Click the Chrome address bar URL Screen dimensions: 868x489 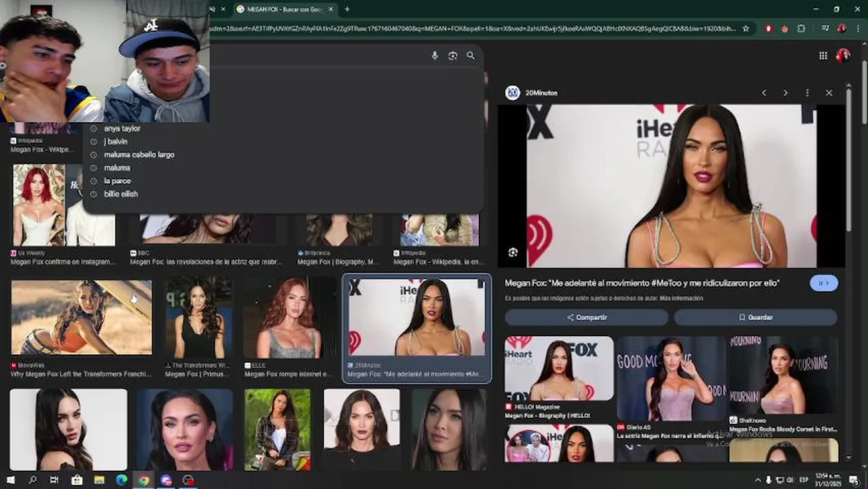coord(472,29)
